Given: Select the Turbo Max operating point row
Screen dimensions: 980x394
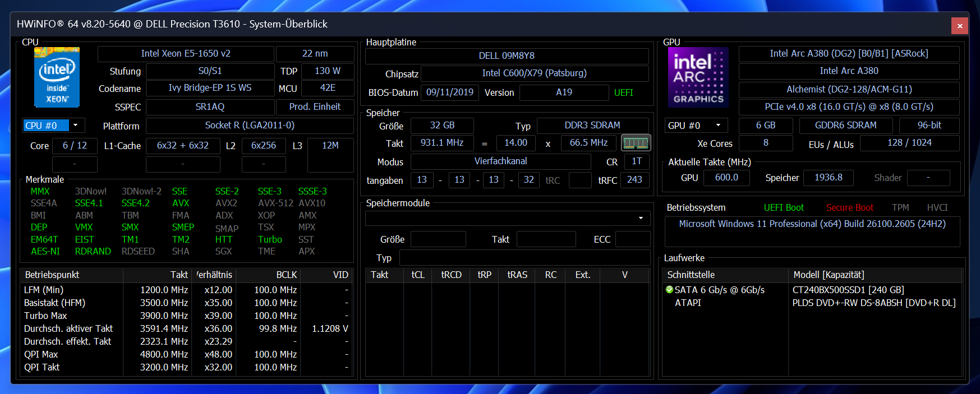Looking at the screenshot, I should point(187,316).
